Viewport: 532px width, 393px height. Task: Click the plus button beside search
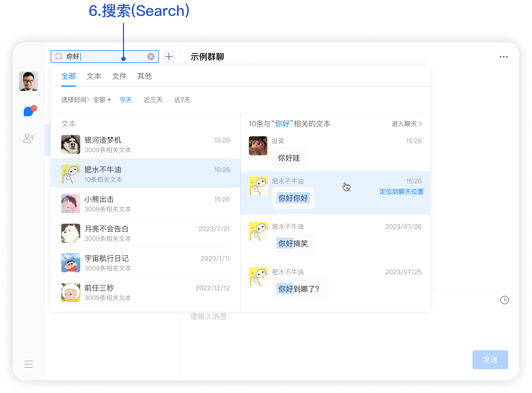point(169,57)
